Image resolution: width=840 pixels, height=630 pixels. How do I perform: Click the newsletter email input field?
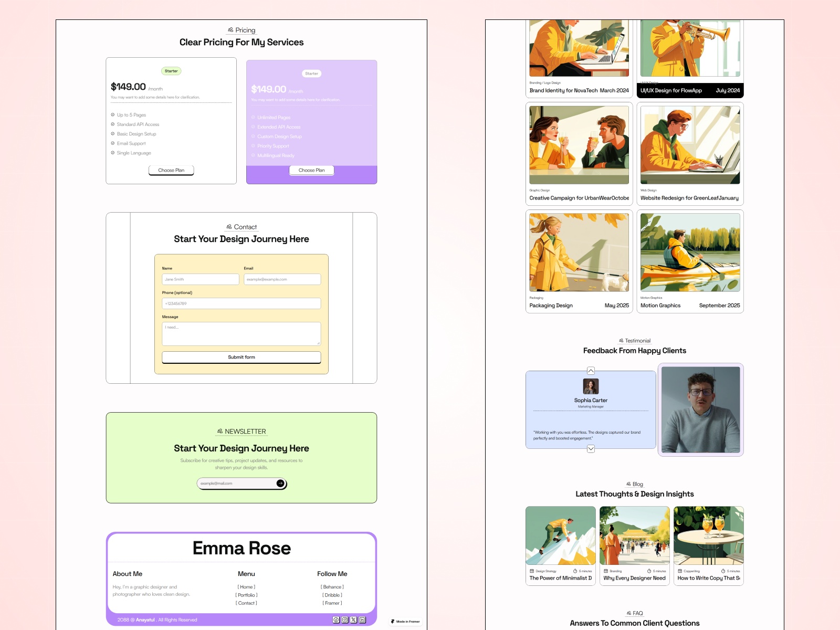[231, 483]
